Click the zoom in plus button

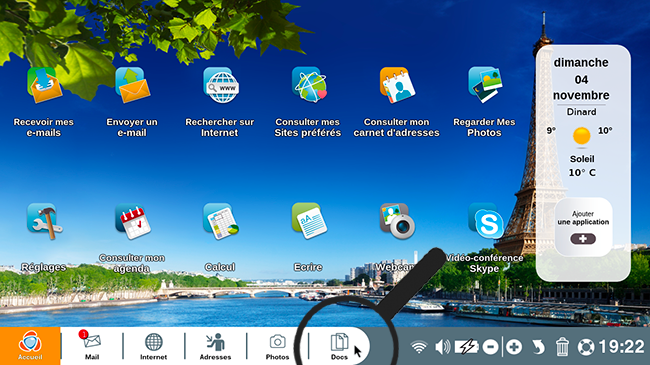pyautogui.click(x=514, y=347)
